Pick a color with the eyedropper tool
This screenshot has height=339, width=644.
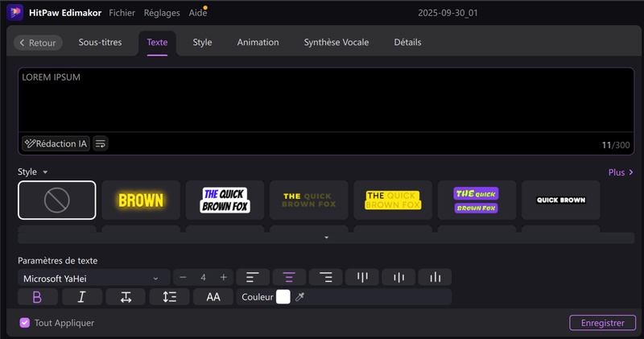300,297
